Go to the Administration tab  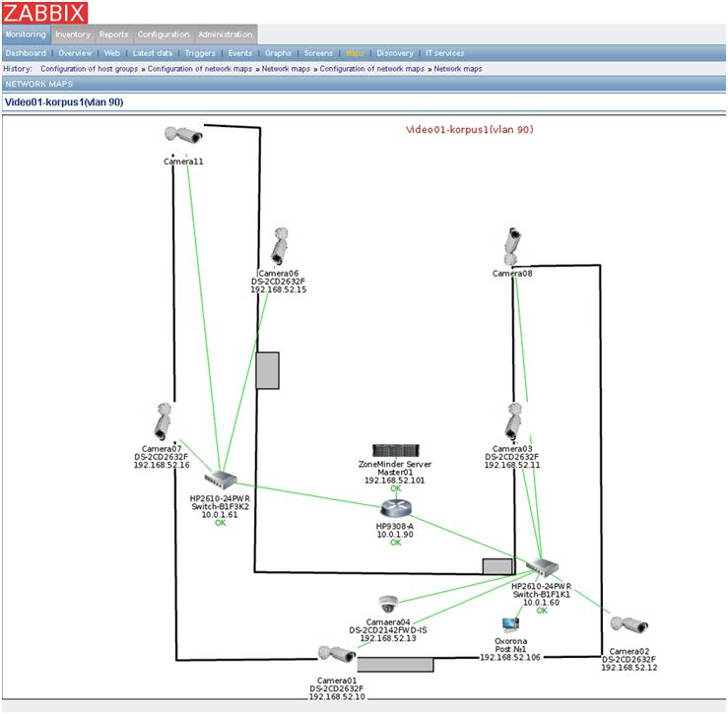[226, 34]
